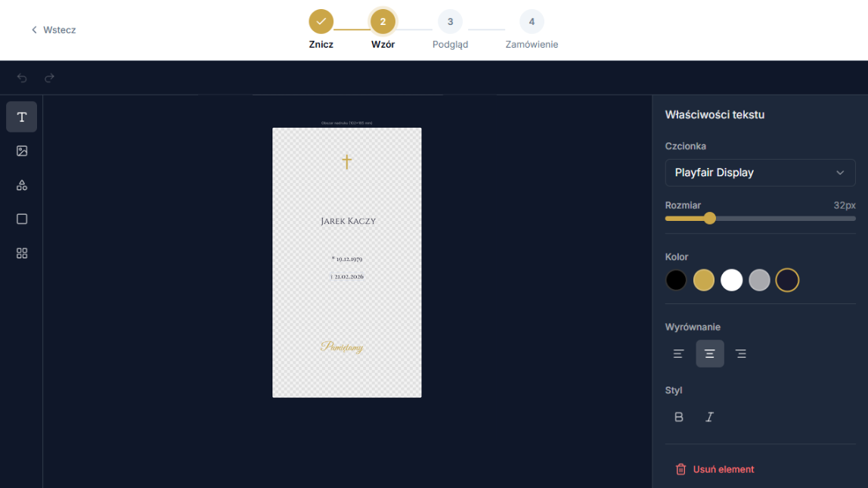
Task: Click Usuń element delete button
Action: (x=715, y=469)
